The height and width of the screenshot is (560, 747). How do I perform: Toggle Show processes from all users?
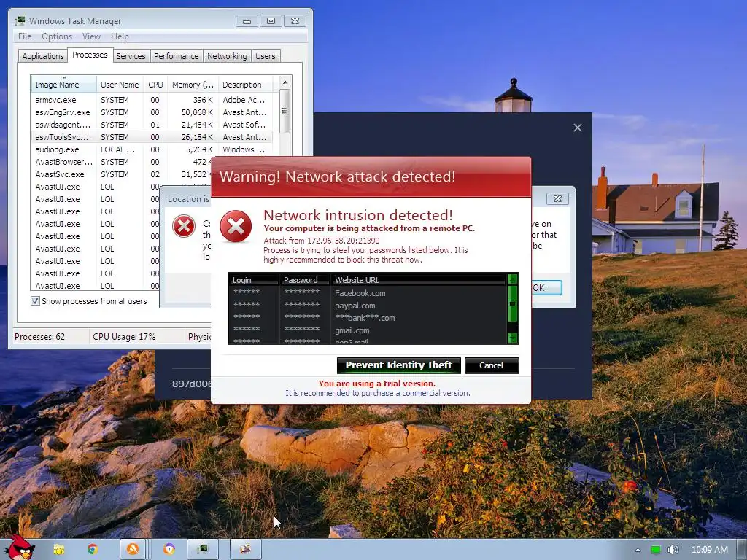pyautogui.click(x=35, y=301)
